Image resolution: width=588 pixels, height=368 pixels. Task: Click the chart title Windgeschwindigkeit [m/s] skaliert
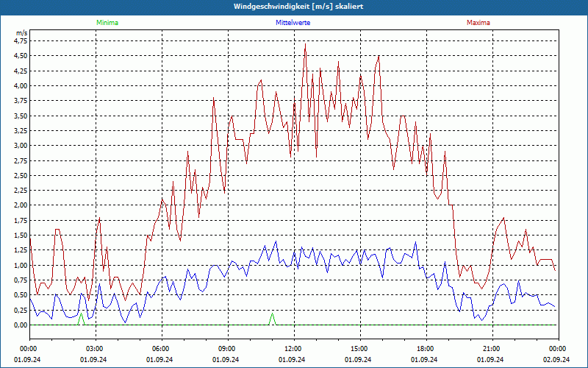click(298, 7)
